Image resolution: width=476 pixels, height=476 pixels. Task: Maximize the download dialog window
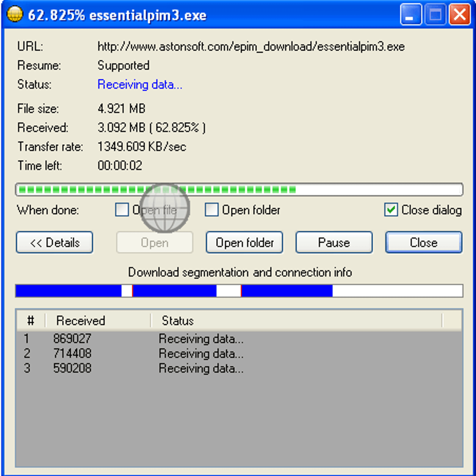435,15
